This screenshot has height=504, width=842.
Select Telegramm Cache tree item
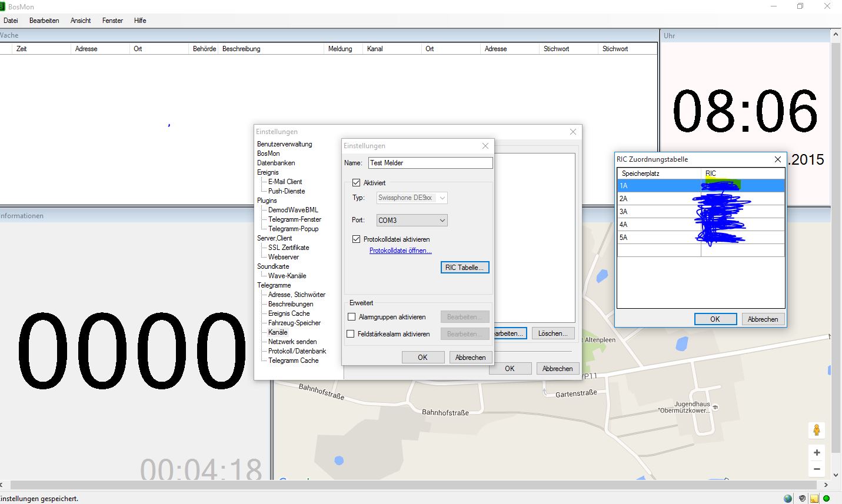294,361
